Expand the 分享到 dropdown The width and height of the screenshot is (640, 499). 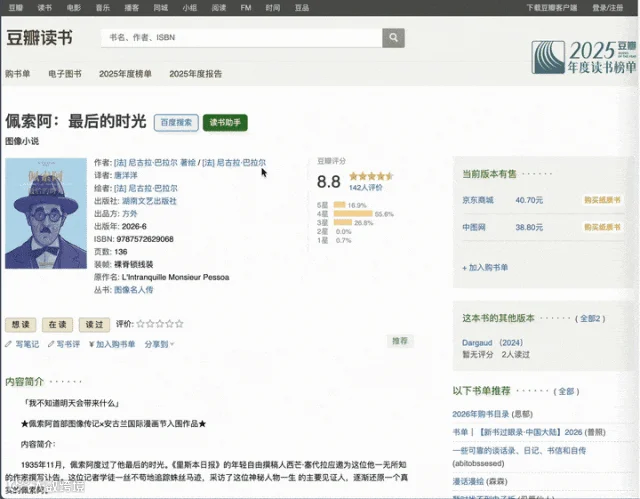[x=159, y=344]
